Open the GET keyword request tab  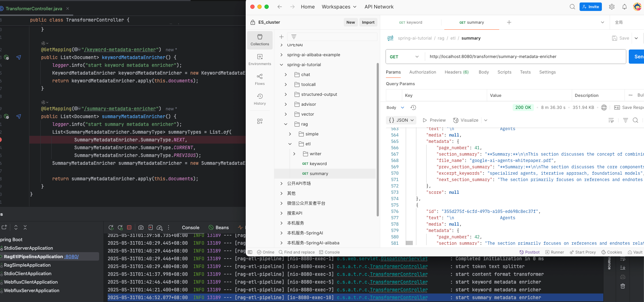click(x=411, y=22)
